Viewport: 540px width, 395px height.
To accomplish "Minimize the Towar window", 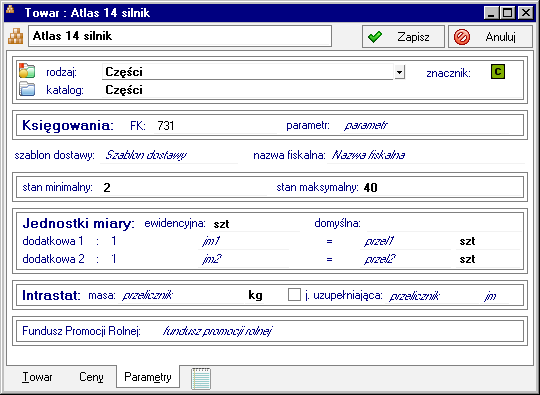I will click(x=491, y=13).
